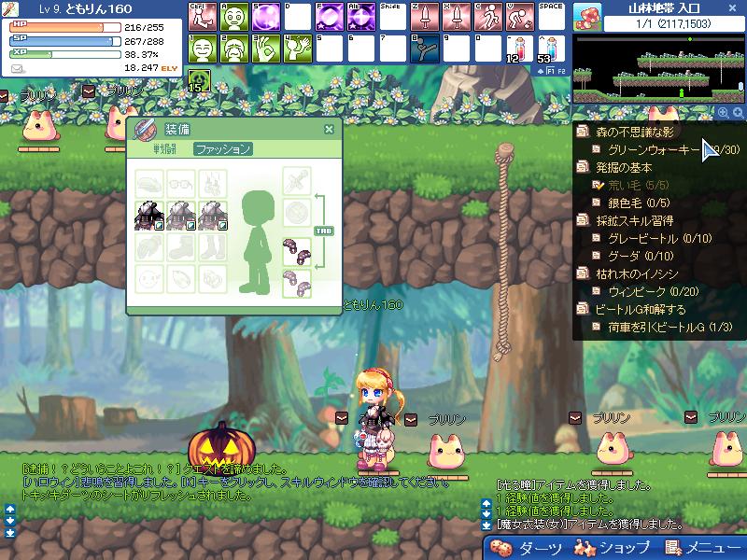Click the グレービートル (0/10) objective icon
Viewport: 747px width, 560px height.
pos(597,238)
